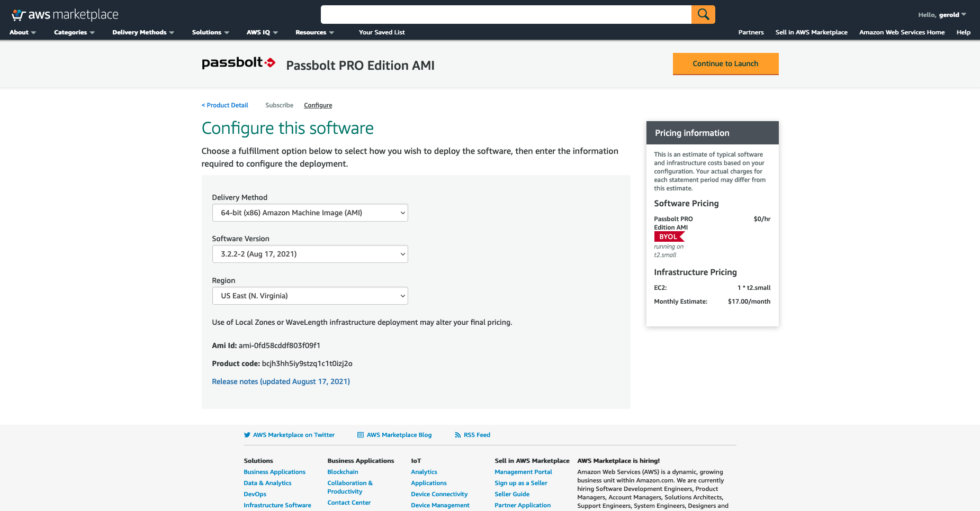Expand the Categories menu

tap(75, 32)
